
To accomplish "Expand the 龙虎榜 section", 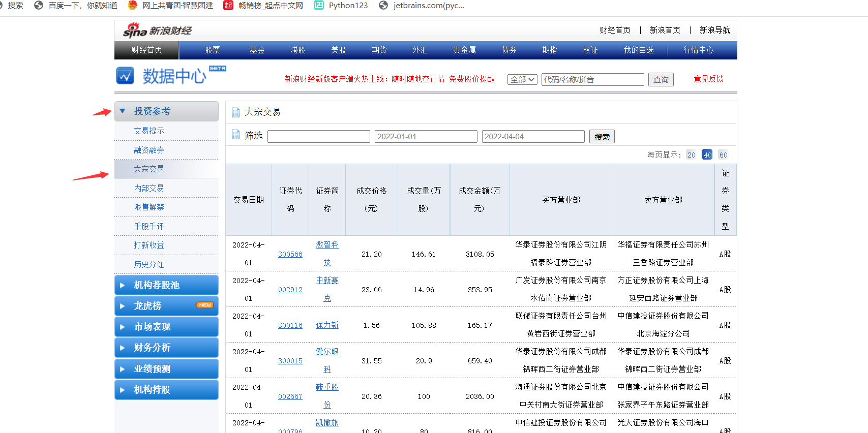I will (x=166, y=306).
